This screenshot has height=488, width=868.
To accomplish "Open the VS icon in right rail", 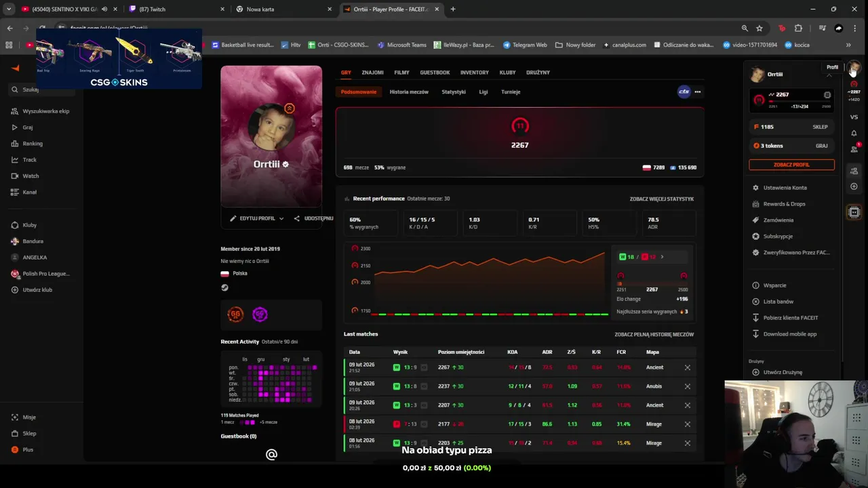I will pos(854,117).
